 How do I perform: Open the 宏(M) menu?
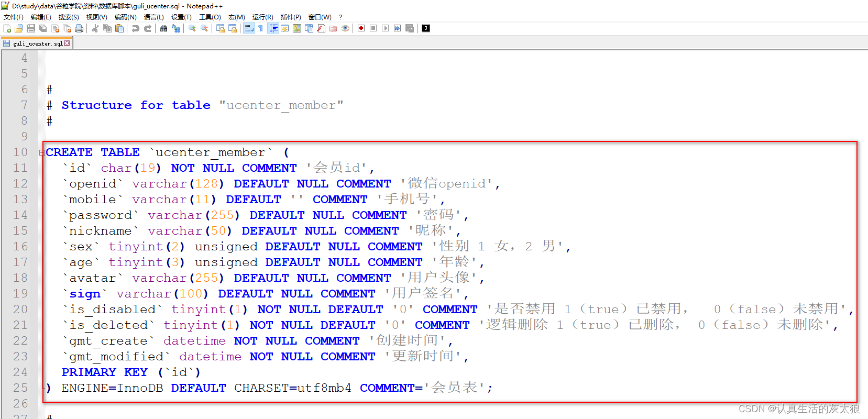[237, 17]
